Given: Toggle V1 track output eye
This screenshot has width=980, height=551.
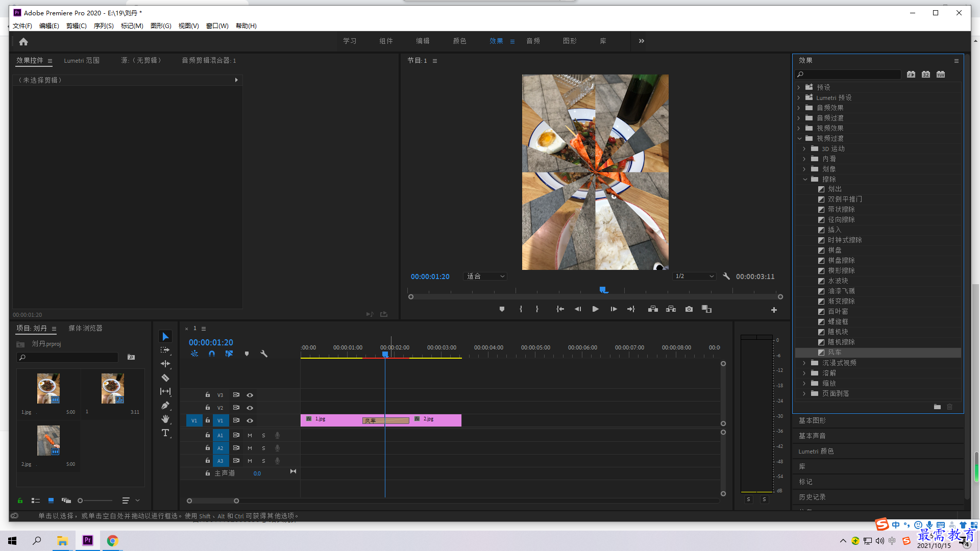Looking at the screenshot, I should coord(250,420).
